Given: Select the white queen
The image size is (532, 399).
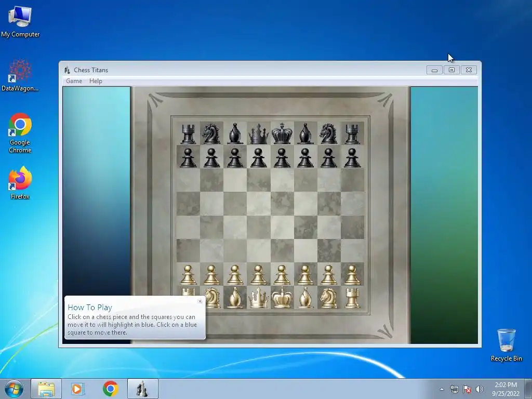Looking at the screenshot, I should [x=259, y=298].
